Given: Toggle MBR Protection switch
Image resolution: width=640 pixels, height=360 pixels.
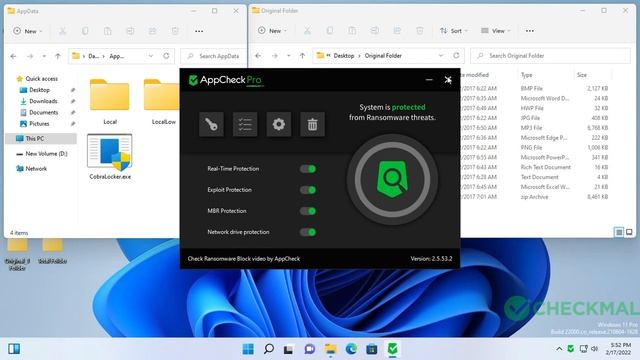Looking at the screenshot, I should pyautogui.click(x=308, y=211).
